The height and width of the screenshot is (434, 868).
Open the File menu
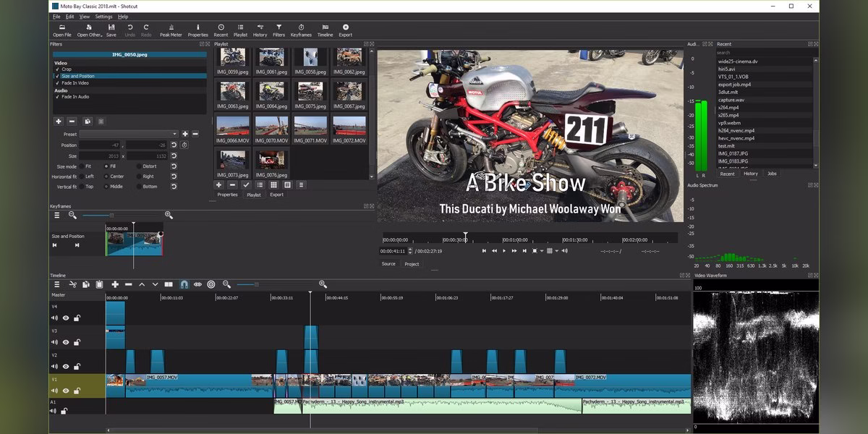[x=56, y=16]
